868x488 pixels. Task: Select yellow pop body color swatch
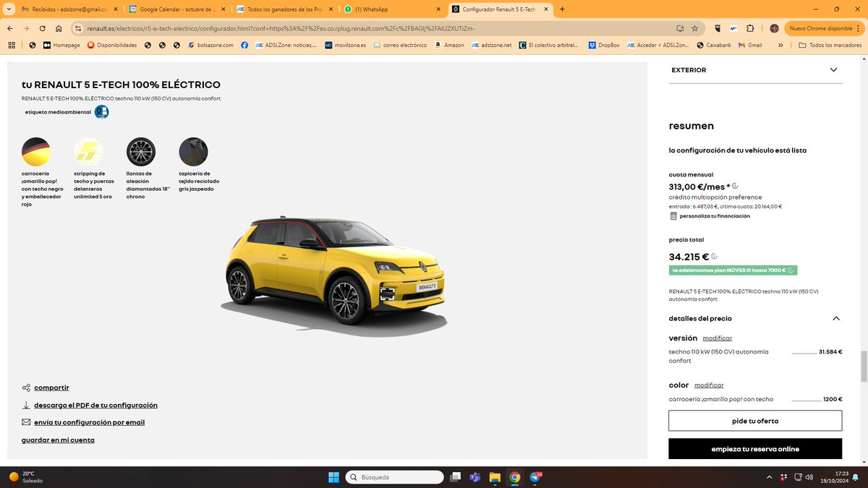pyautogui.click(x=36, y=152)
